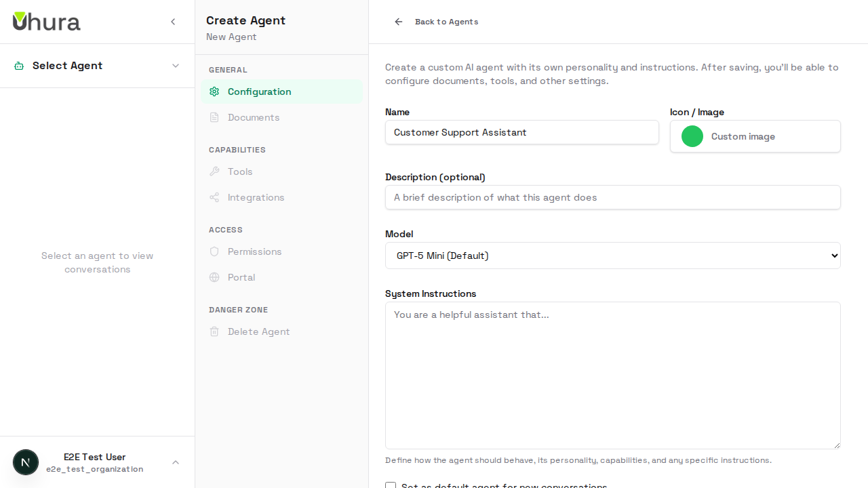
Task: Click the Permissions shield icon
Action: coord(214,251)
